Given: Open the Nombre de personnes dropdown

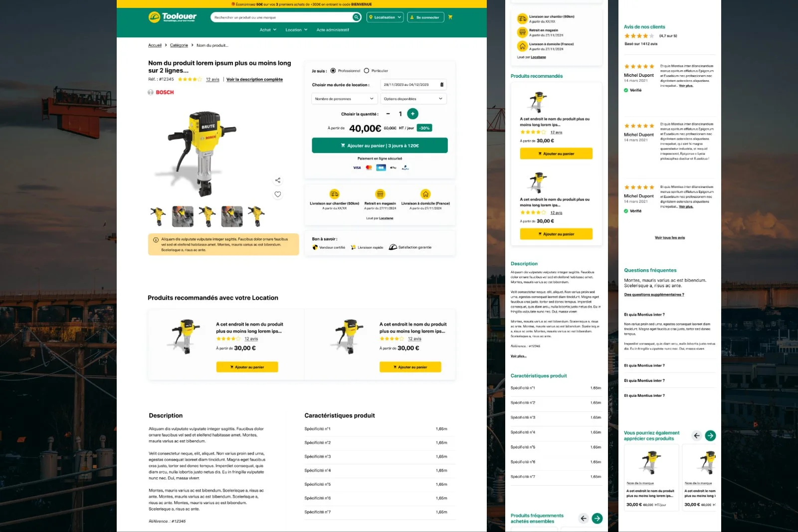Looking at the screenshot, I should point(344,98).
